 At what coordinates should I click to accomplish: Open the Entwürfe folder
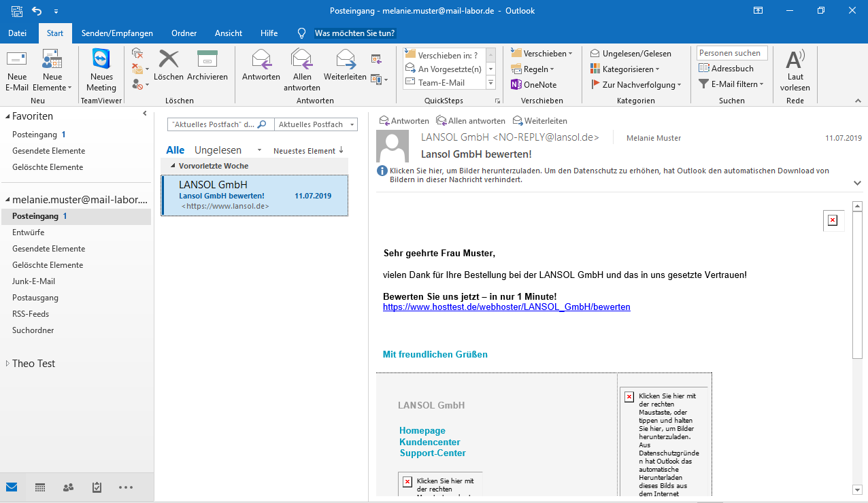tap(29, 232)
